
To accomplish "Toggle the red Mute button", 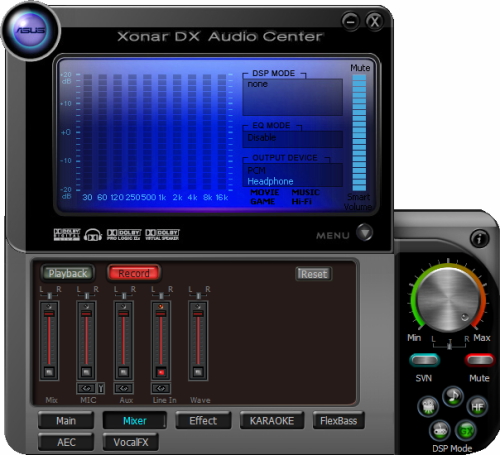I will (x=480, y=360).
